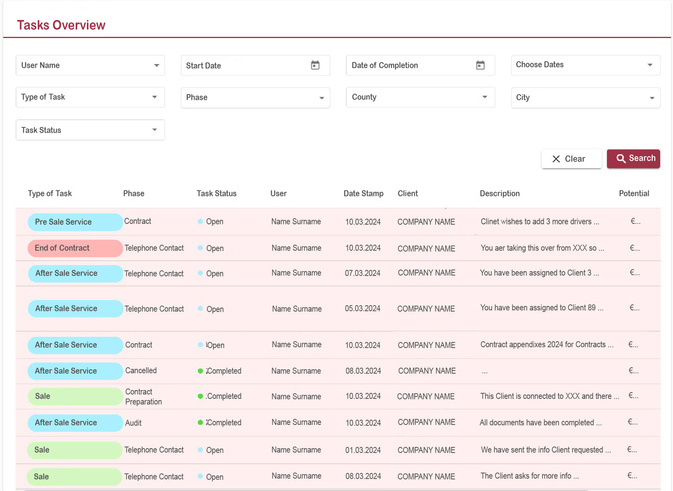Expand the Type of Task dropdown

(x=90, y=98)
